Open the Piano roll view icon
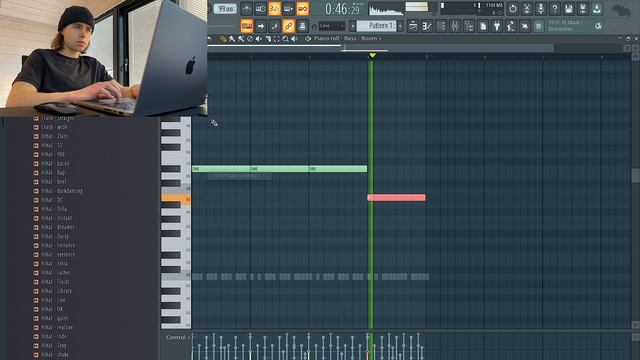640x360 pixels. pyautogui.click(x=427, y=26)
